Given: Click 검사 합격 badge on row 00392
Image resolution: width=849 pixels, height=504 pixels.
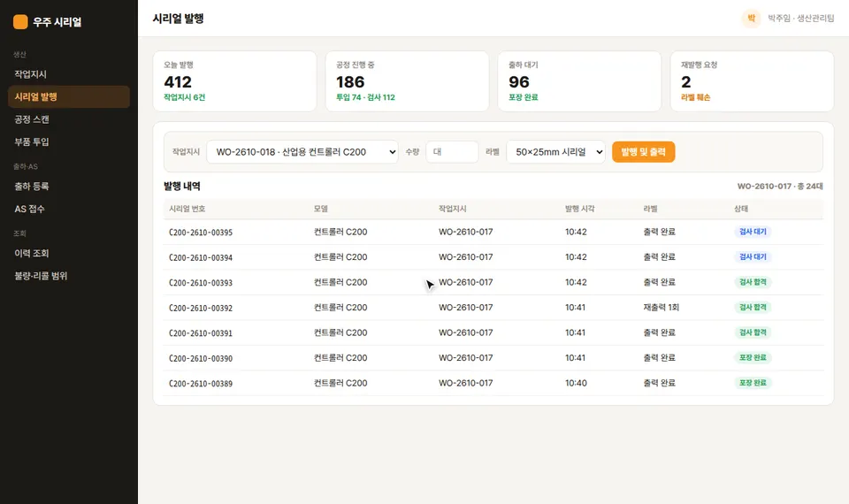Looking at the screenshot, I should (753, 307).
